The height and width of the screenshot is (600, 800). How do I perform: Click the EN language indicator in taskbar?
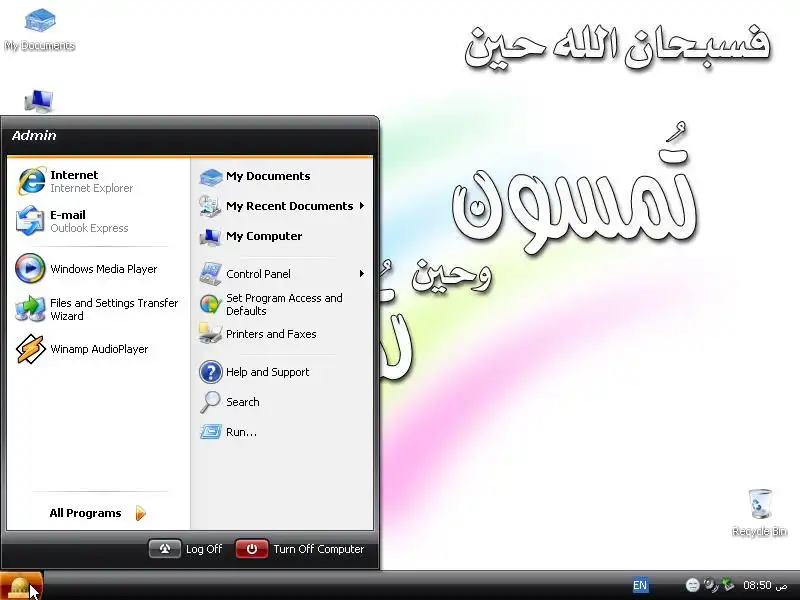640,585
